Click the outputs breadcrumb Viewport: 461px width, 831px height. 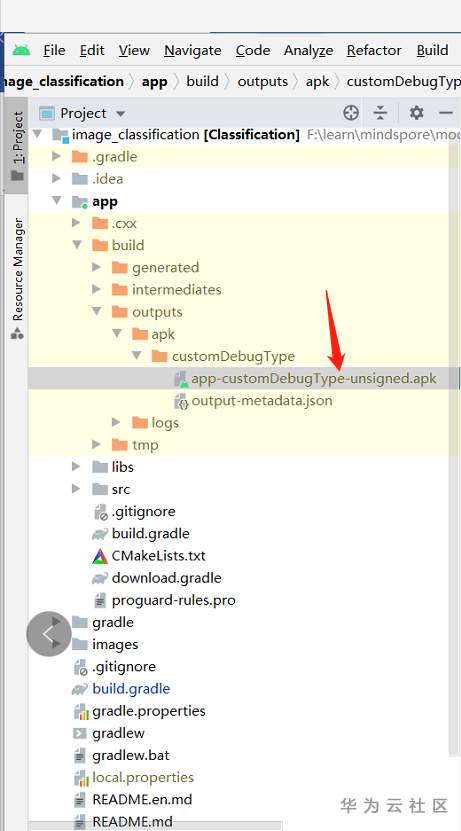click(x=262, y=81)
